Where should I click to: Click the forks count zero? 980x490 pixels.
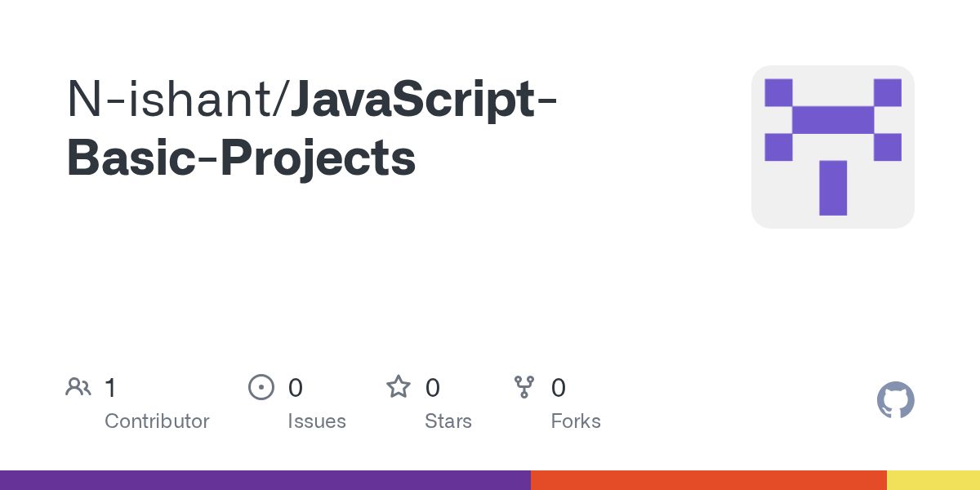coord(559,387)
